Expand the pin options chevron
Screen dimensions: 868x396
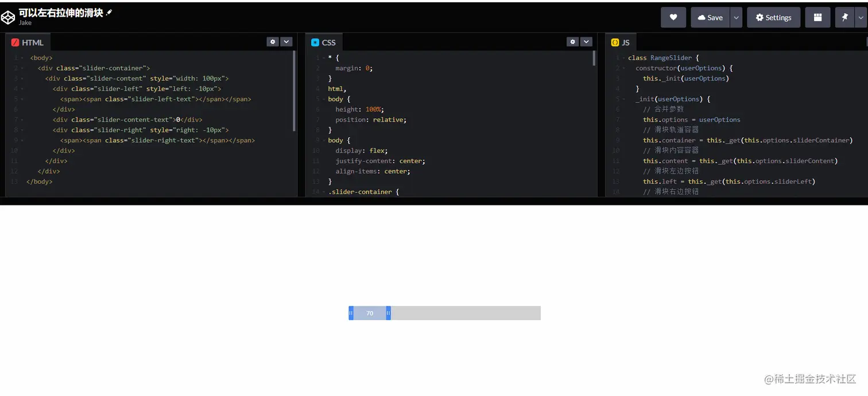point(862,17)
